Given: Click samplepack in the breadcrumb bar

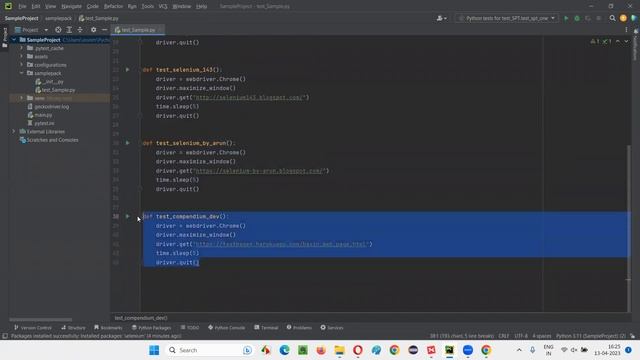Looking at the screenshot, I should point(58,18).
